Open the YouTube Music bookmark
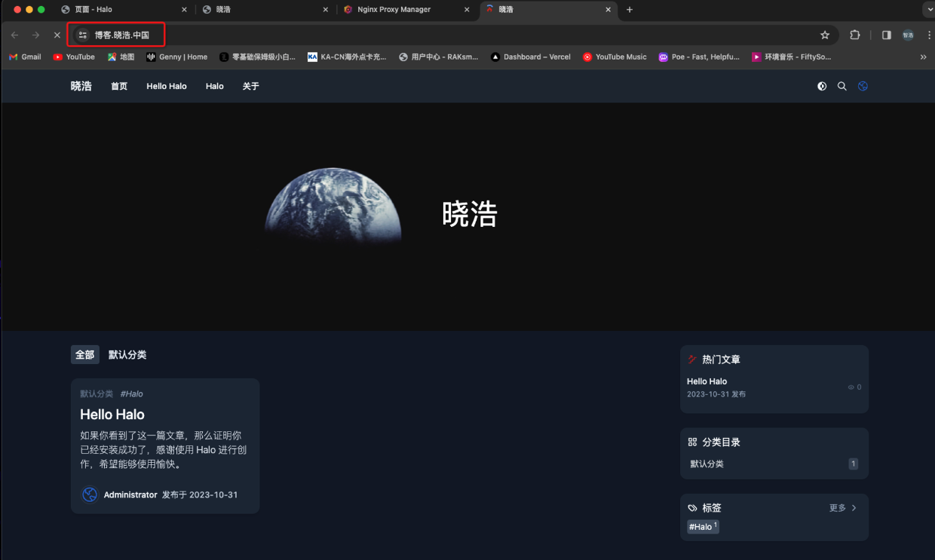 point(615,57)
